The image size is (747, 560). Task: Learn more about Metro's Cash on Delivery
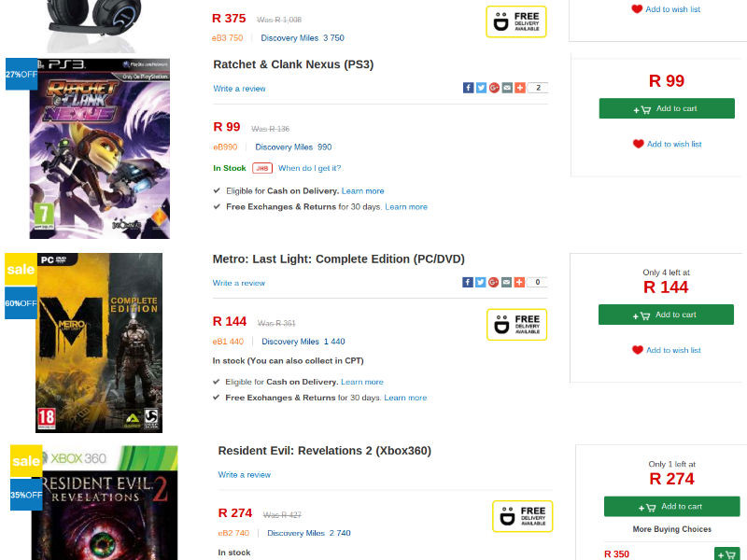pos(362,382)
